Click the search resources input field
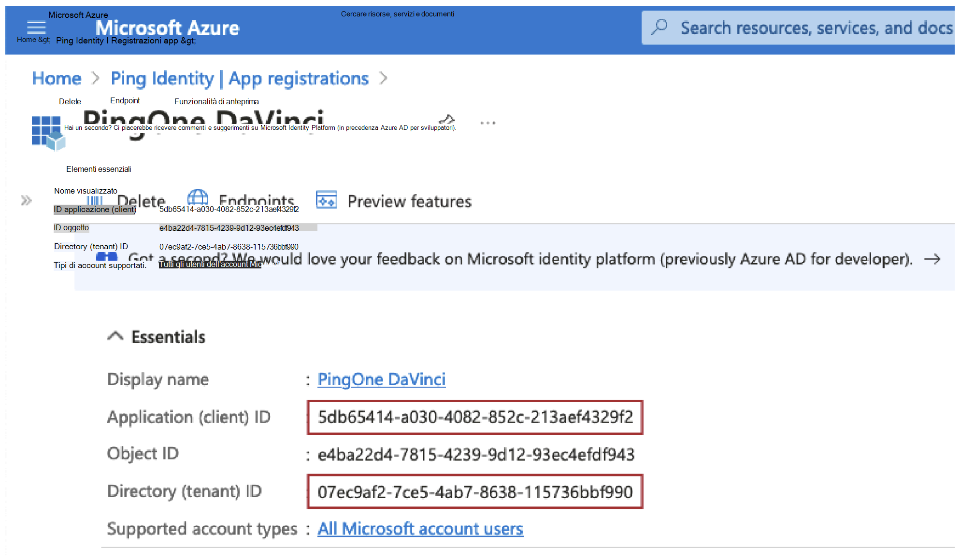960x560 pixels. coord(797,28)
